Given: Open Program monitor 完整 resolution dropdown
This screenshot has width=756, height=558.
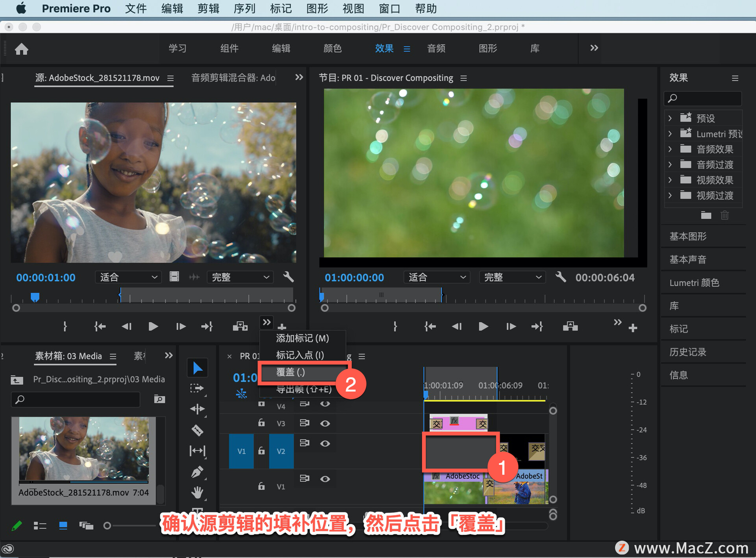Looking at the screenshot, I should tap(513, 277).
